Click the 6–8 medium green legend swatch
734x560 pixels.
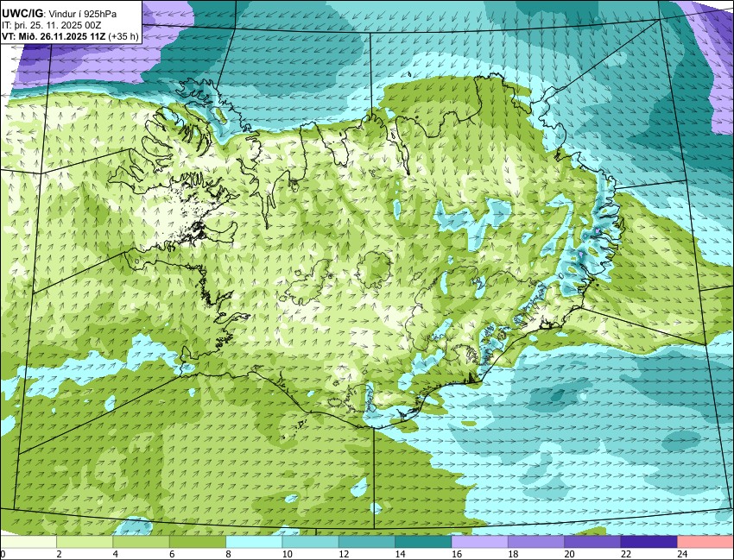click(198, 542)
